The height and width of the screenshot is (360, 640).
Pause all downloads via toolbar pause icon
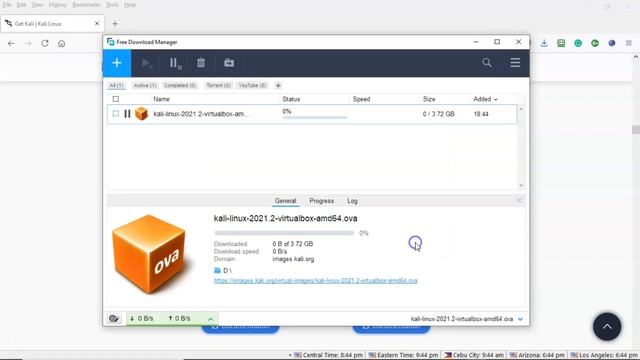tap(175, 63)
